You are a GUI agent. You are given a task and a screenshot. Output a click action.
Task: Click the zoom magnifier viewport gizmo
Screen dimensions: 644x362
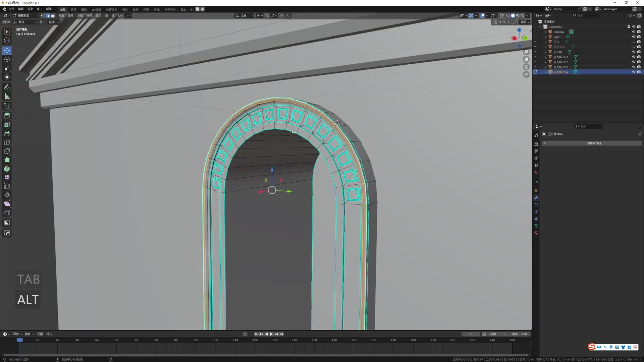526,52
